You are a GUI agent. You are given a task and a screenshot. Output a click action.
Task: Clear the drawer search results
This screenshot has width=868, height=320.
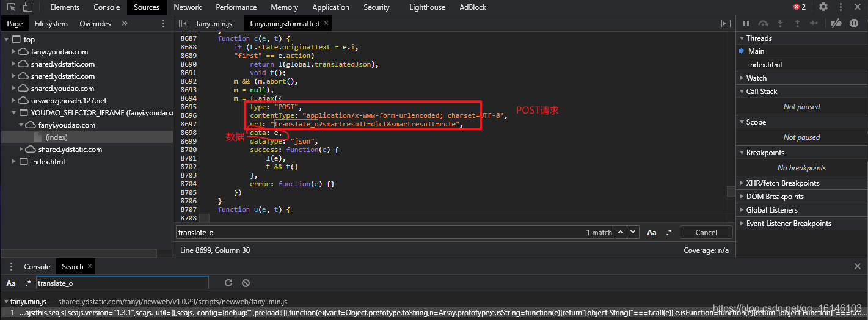[x=246, y=283]
